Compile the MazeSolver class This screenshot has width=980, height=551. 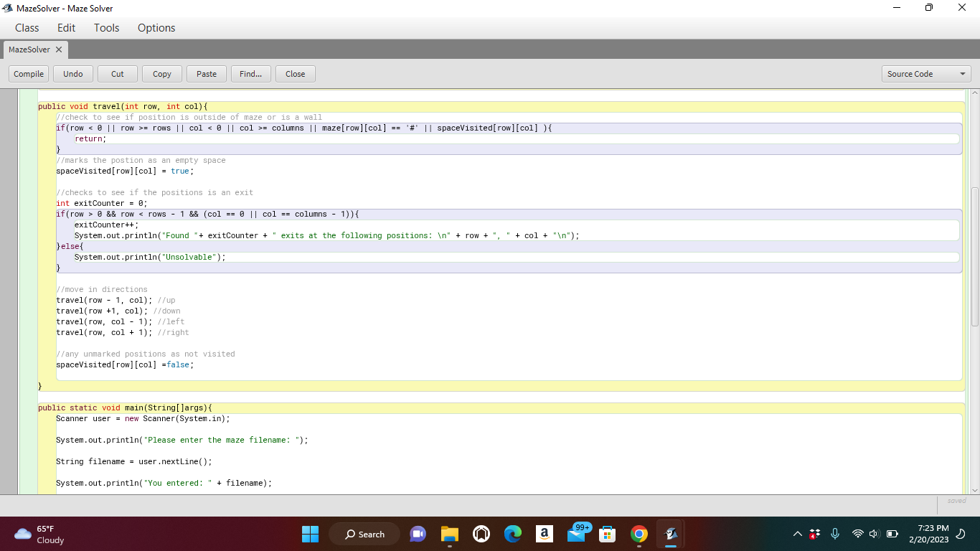[x=28, y=73]
